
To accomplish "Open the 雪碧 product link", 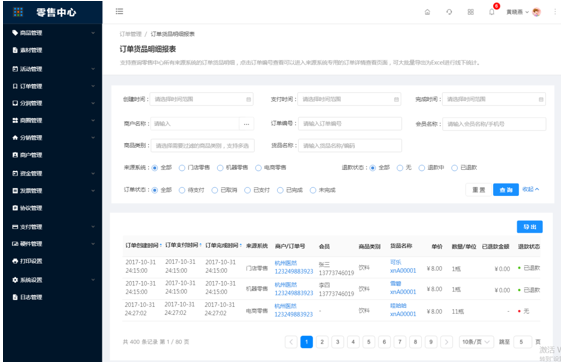I will [396, 284].
